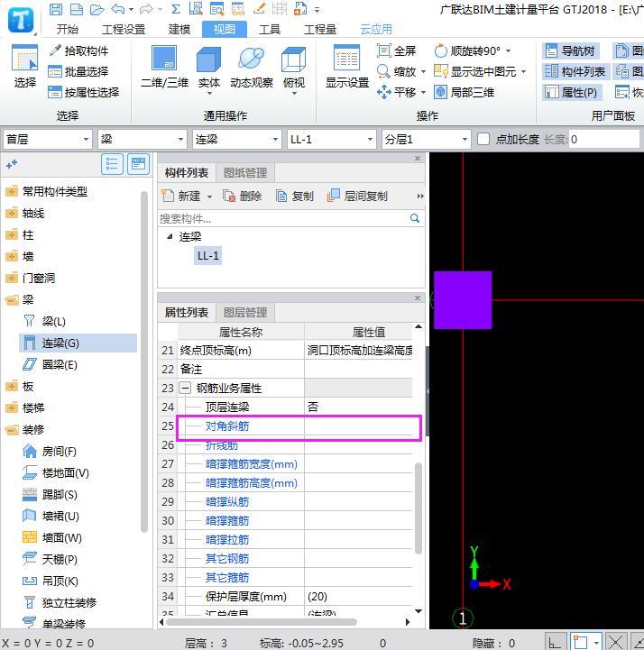This screenshot has width=644, height=650.
Task: Toggle cross snap icon in status bar
Action: pos(615,642)
